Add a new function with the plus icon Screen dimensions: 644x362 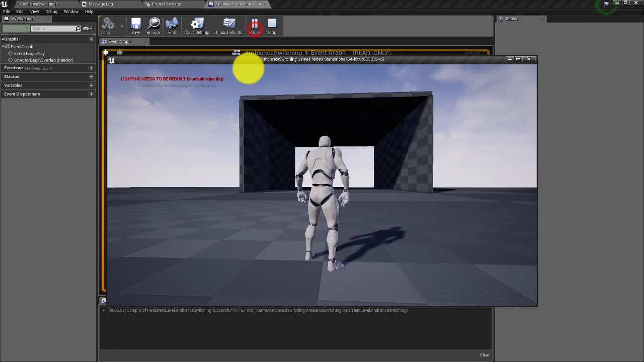click(91, 68)
